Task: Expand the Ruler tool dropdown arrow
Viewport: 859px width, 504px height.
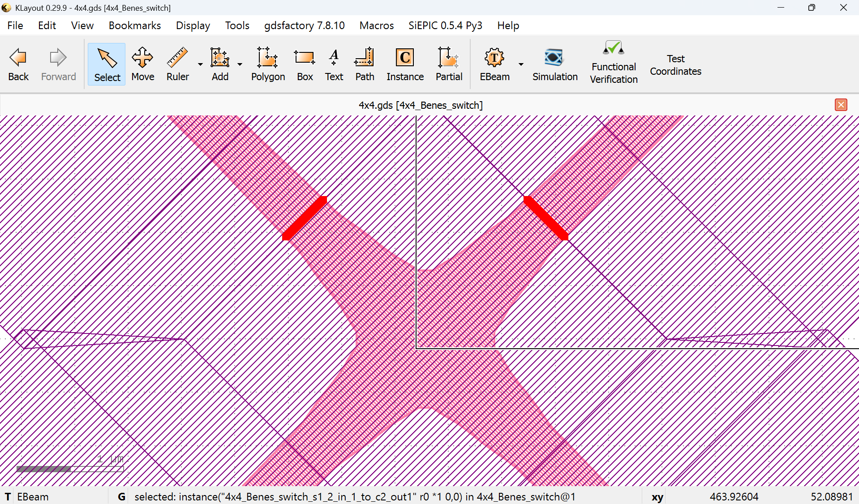Action: point(200,64)
